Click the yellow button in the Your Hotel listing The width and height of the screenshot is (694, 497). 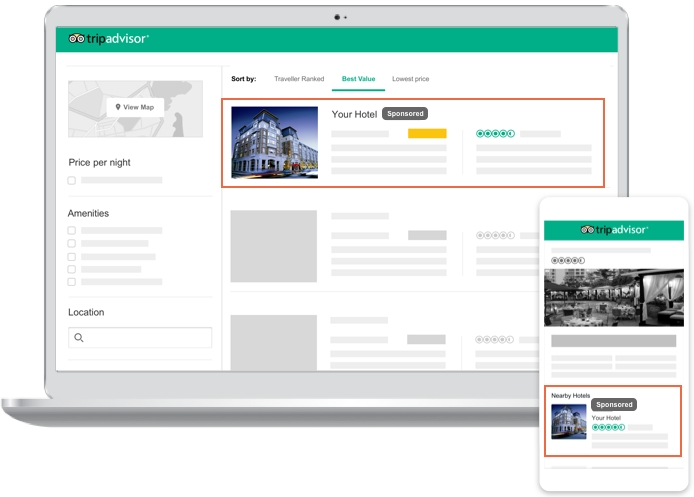(x=427, y=133)
